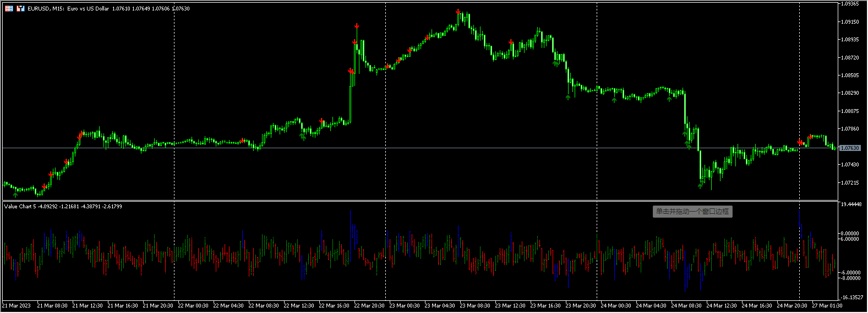Screen dimensions: 868x313
Task: Click the 22 Mar 04:30 time label
Action: (228, 306)
